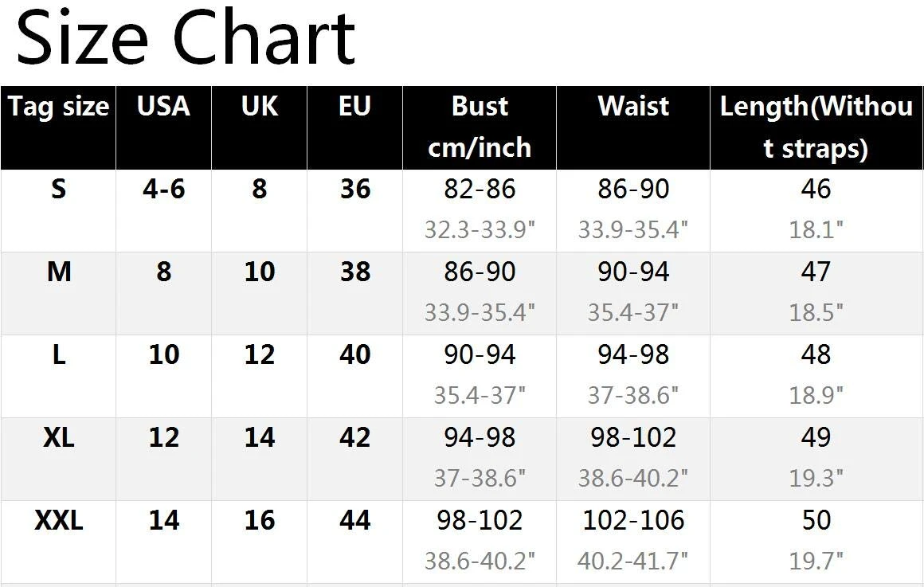Select the "EU" column header

point(354,107)
